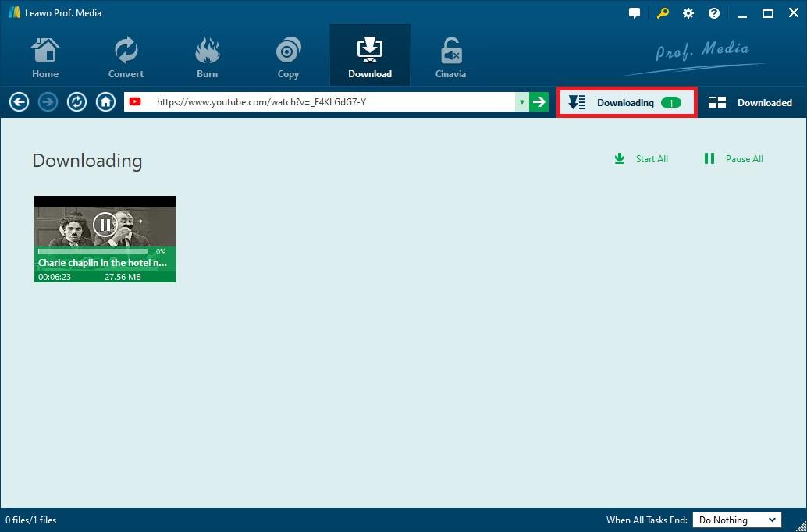This screenshot has width=807, height=532.
Task: Click Start All downloads
Action: pos(642,159)
